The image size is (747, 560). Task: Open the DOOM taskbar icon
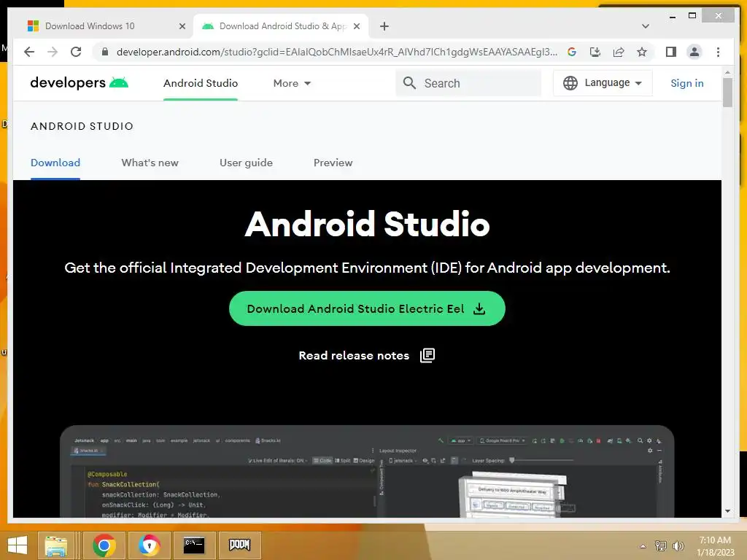point(239,545)
